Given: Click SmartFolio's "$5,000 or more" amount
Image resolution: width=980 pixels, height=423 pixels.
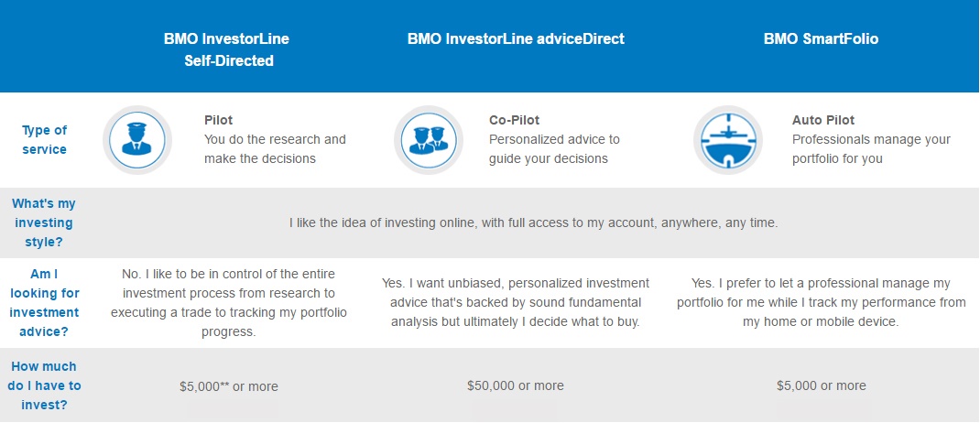Looking at the screenshot, I should click(x=822, y=385).
